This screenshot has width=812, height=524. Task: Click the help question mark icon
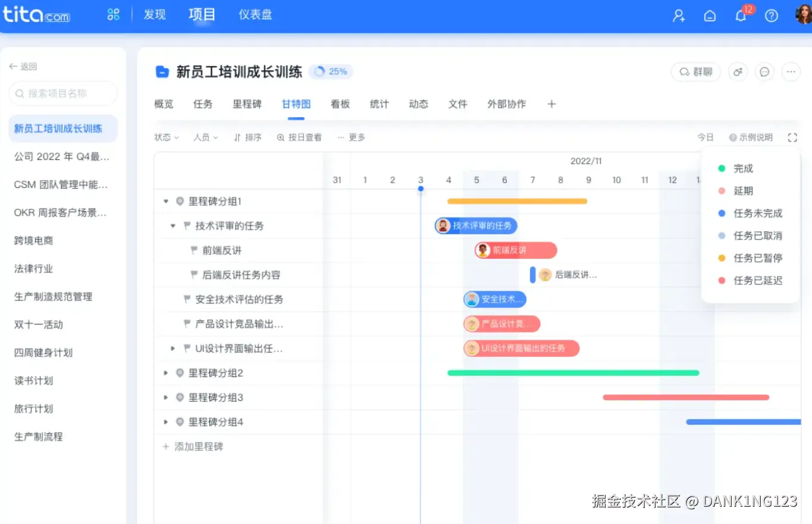[772, 16]
